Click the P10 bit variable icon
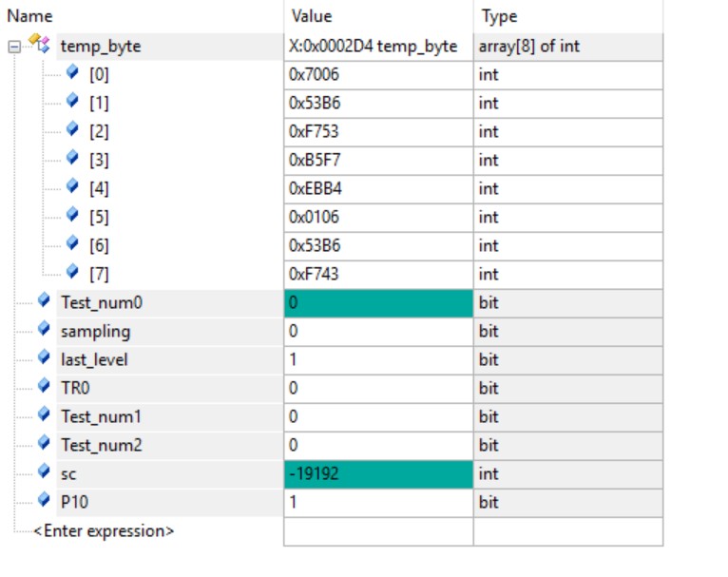This screenshot has width=728, height=577. (x=44, y=501)
